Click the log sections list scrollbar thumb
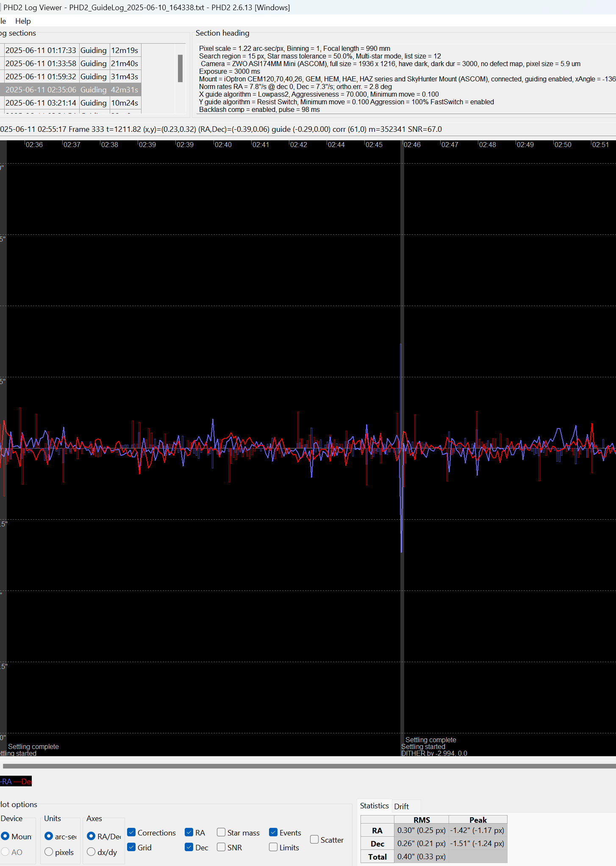The width and height of the screenshot is (616, 866). (x=180, y=68)
